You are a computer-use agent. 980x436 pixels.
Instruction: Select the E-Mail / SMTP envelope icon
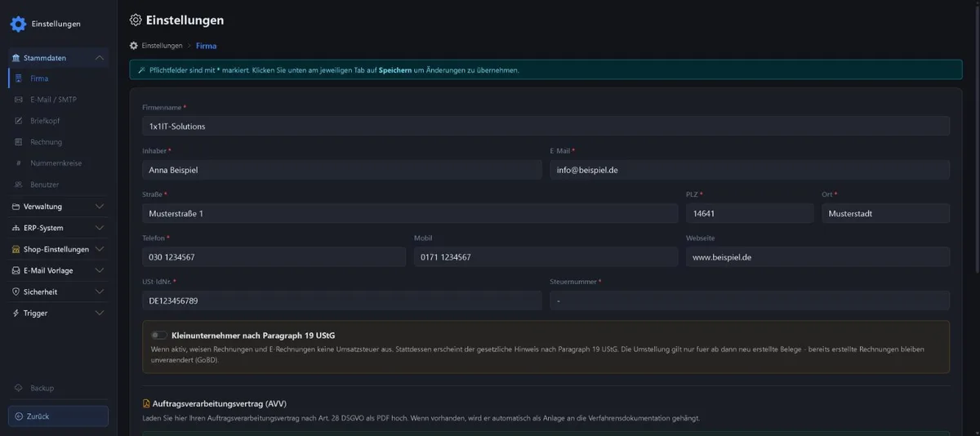(19, 100)
